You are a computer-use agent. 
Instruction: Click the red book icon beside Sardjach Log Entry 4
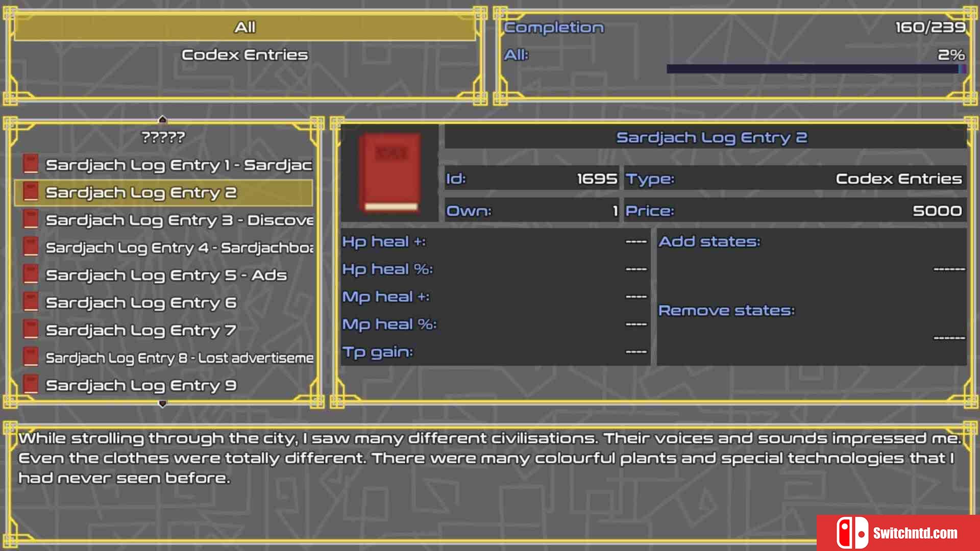[31, 247]
